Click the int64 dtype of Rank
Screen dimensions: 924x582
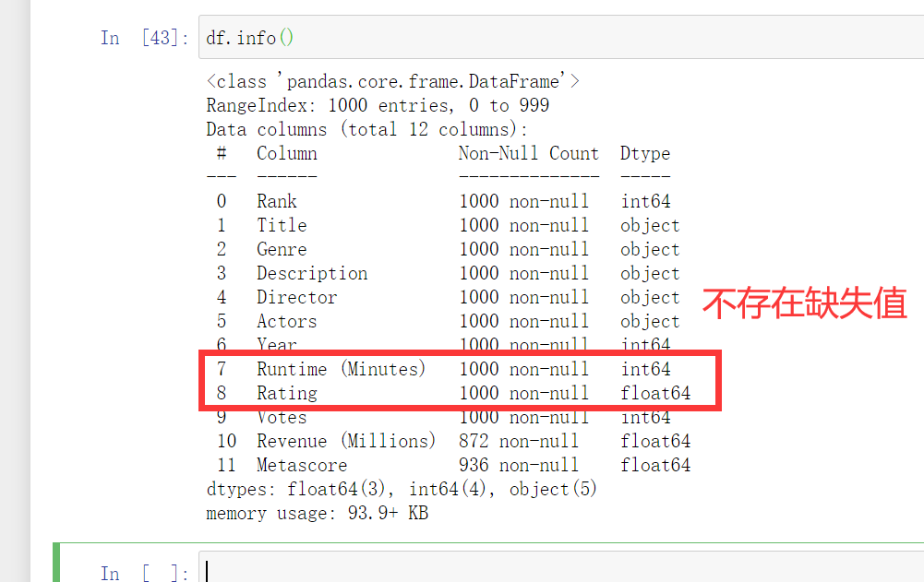click(x=645, y=201)
